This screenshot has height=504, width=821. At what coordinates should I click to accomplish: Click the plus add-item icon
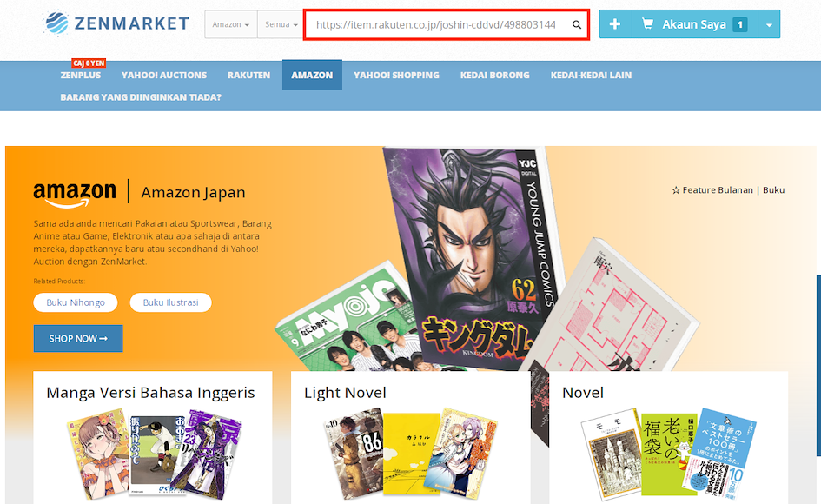pyautogui.click(x=615, y=24)
